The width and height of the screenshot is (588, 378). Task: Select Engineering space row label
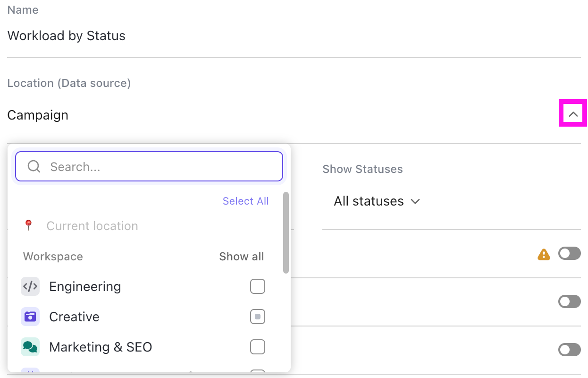point(85,286)
